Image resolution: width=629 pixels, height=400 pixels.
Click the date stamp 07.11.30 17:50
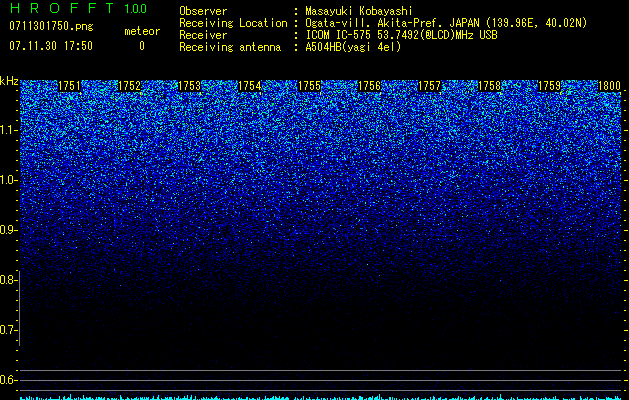click(51, 46)
